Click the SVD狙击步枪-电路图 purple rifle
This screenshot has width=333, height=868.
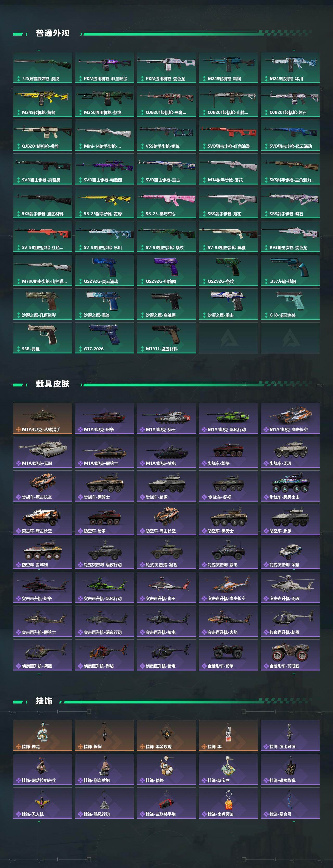pos(105,169)
